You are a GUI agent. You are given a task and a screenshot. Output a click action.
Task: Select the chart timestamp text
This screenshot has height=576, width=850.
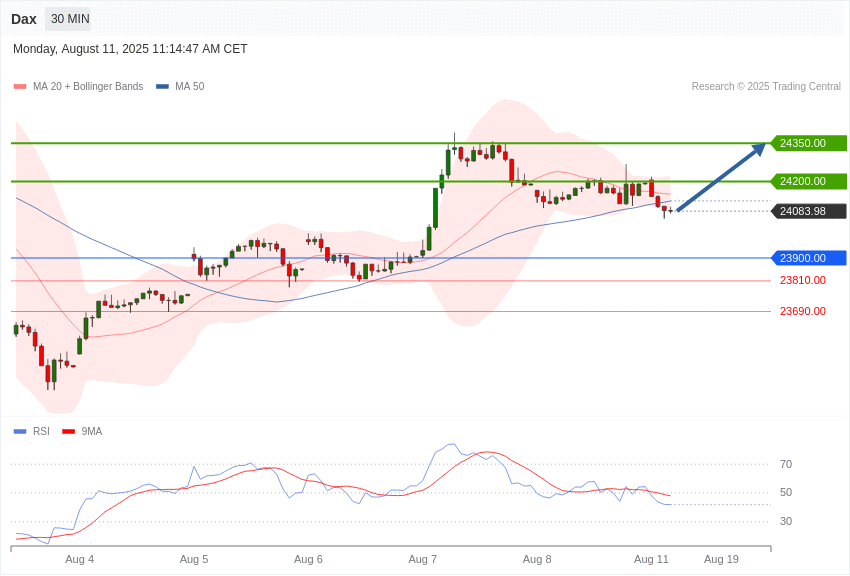130,49
